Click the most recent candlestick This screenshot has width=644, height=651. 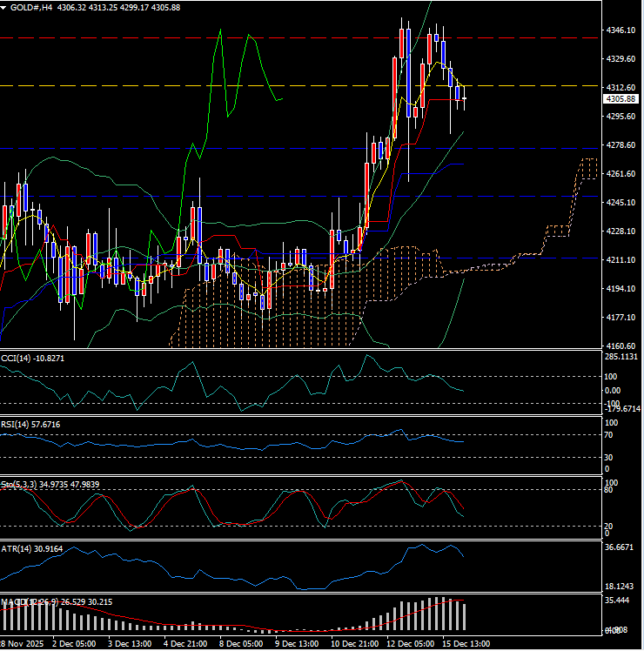(x=465, y=99)
